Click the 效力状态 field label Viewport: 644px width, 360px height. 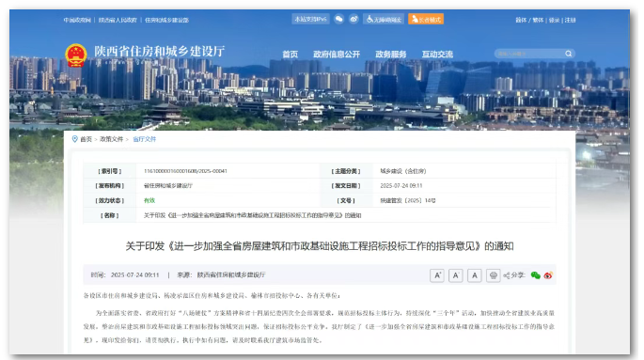(x=110, y=200)
